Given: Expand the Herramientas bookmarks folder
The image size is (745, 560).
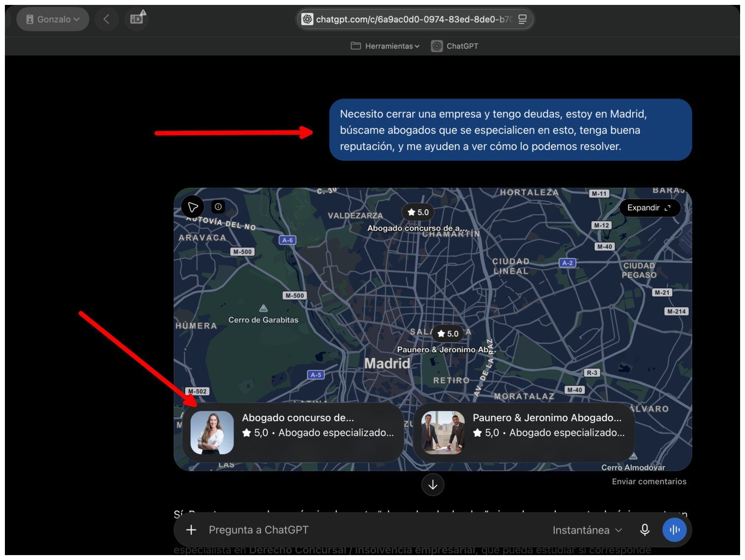Looking at the screenshot, I should 385,46.
